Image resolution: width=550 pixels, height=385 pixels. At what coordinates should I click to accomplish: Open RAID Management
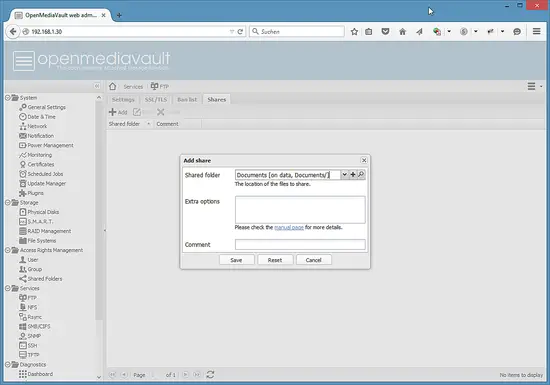point(45,231)
